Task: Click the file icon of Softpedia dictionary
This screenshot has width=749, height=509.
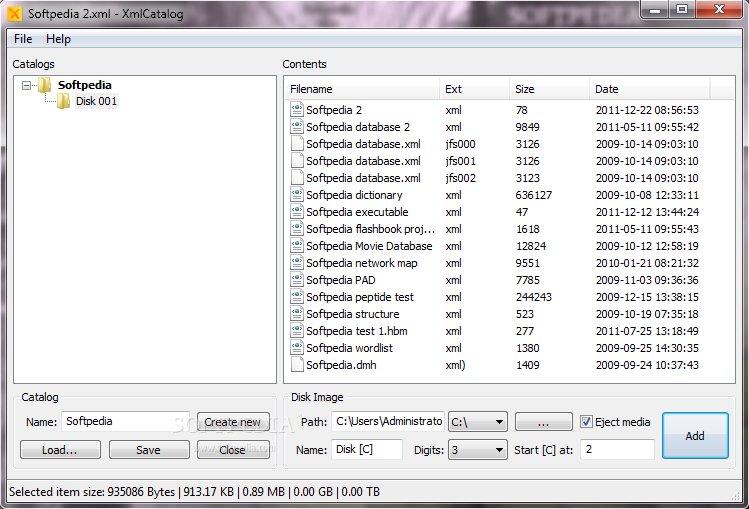Action: pos(297,195)
